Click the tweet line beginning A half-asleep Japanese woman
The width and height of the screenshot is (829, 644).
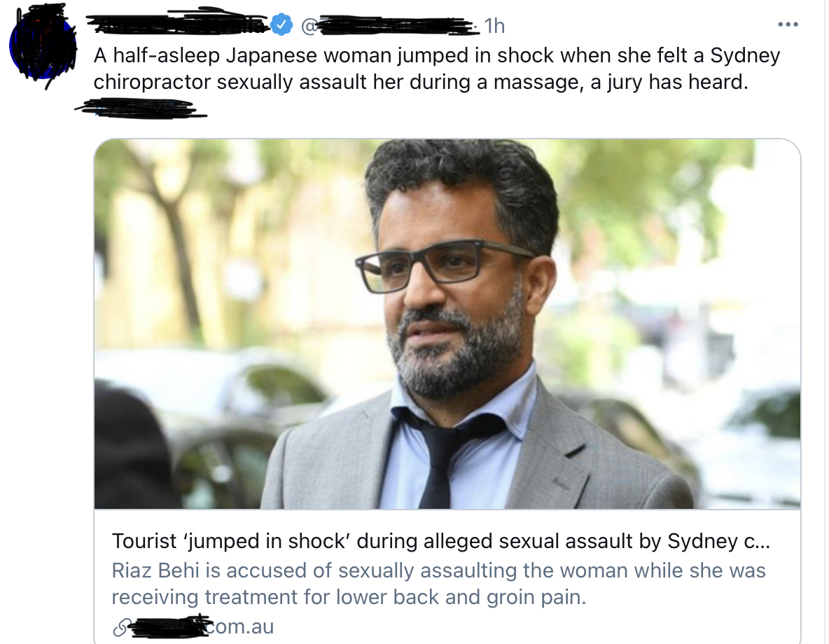tap(437, 55)
